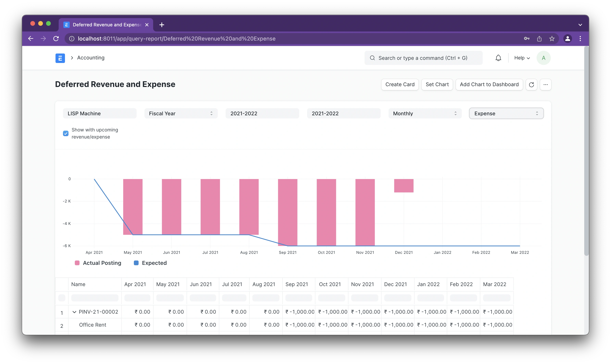Click the browser bookmark star icon
Screen dimensions: 611x364
(x=551, y=39)
